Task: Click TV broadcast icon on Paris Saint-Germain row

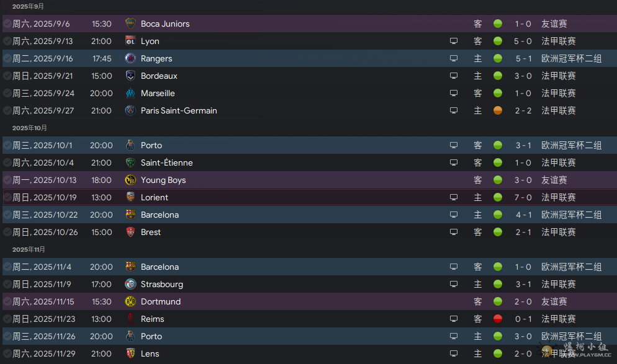Action: (x=454, y=110)
